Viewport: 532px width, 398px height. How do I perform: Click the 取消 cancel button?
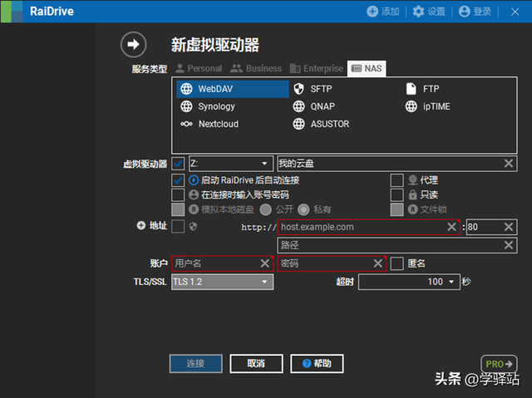[256, 364]
